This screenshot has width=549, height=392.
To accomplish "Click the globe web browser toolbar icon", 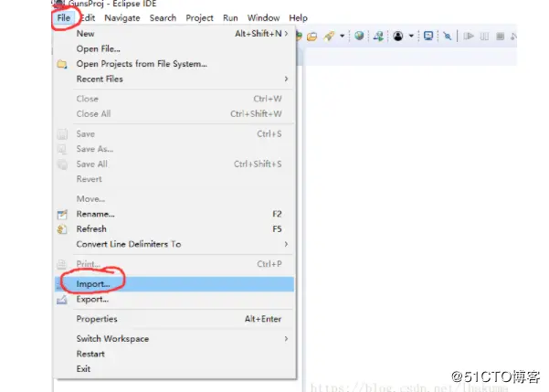I will (359, 36).
